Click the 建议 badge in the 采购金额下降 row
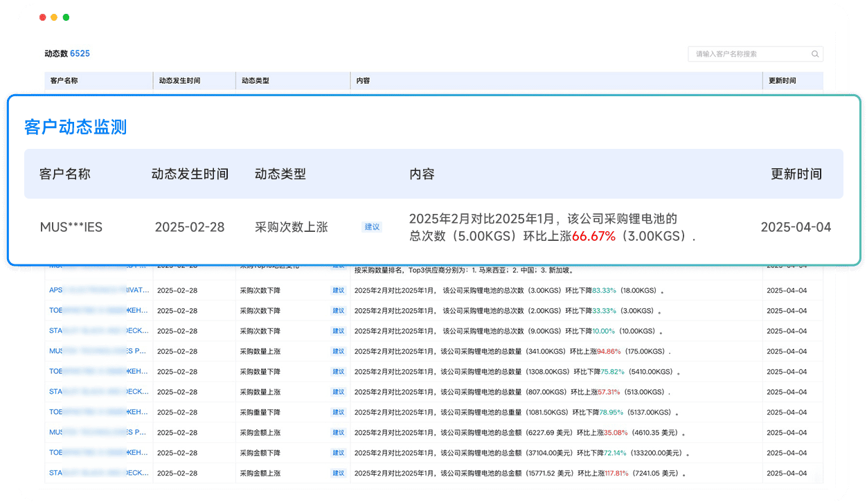The image size is (867, 504). (x=339, y=453)
